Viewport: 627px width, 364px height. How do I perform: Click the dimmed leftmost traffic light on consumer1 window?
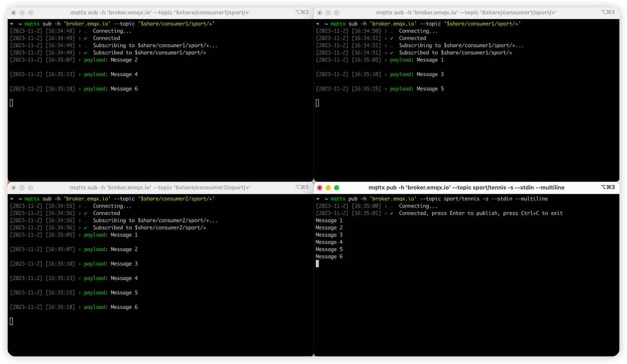pyautogui.click(x=13, y=12)
